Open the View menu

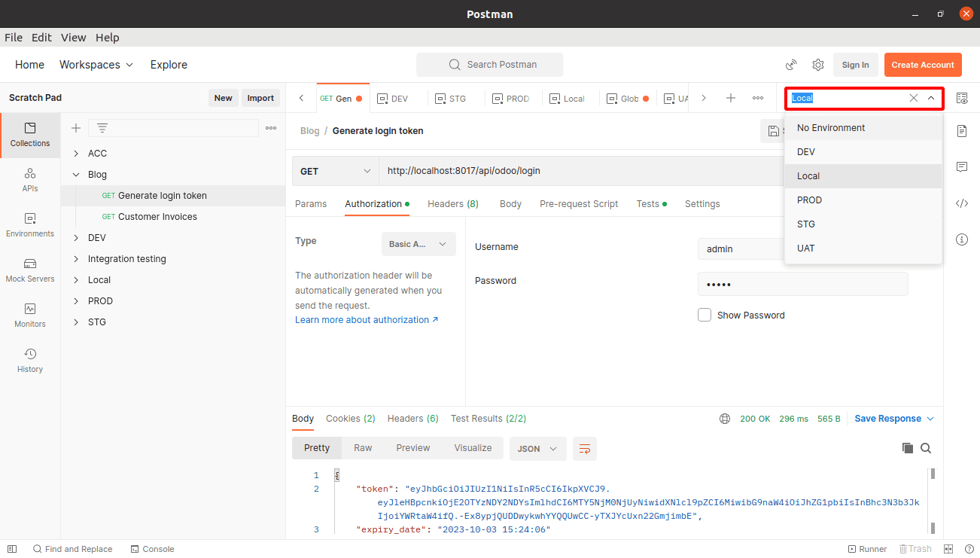click(74, 38)
